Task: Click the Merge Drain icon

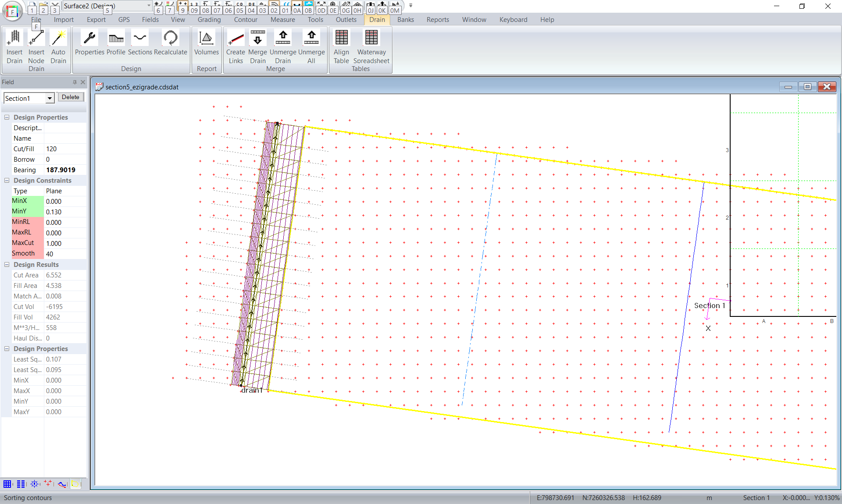Action: pyautogui.click(x=257, y=39)
